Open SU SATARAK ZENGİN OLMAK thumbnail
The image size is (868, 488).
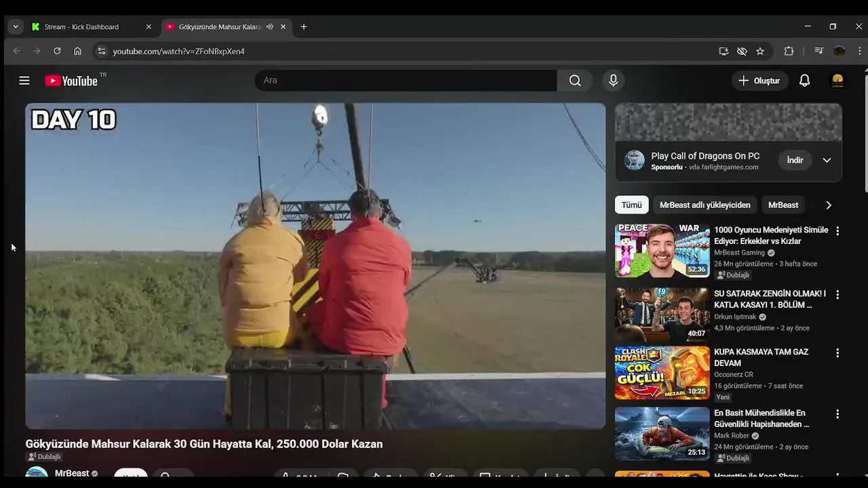[x=662, y=314]
